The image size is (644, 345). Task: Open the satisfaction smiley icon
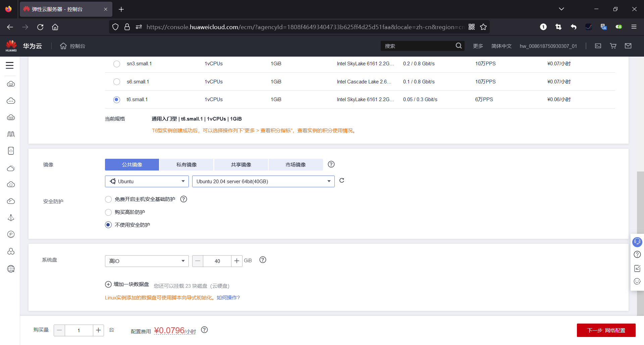coord(637,281)
